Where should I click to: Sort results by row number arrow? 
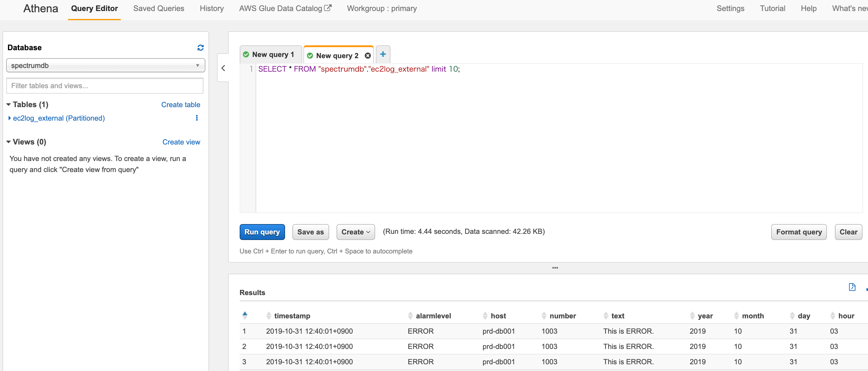pos(245,315)
